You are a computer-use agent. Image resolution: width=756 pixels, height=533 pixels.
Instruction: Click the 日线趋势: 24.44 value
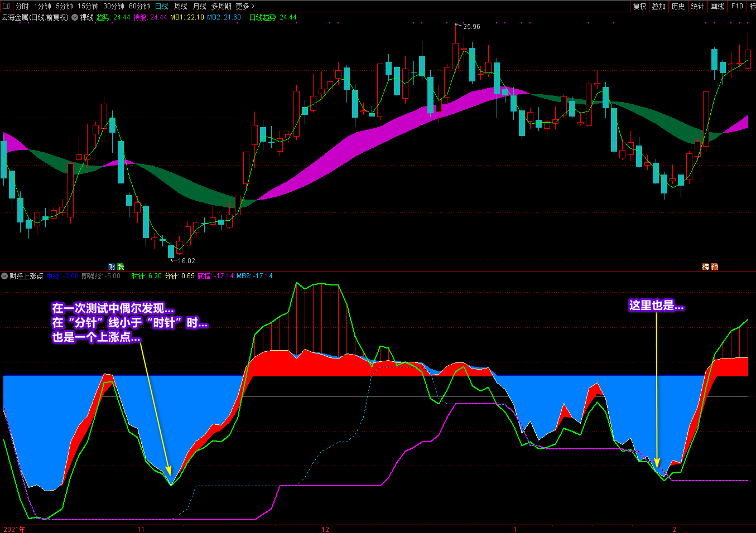[x=273, y=17]
